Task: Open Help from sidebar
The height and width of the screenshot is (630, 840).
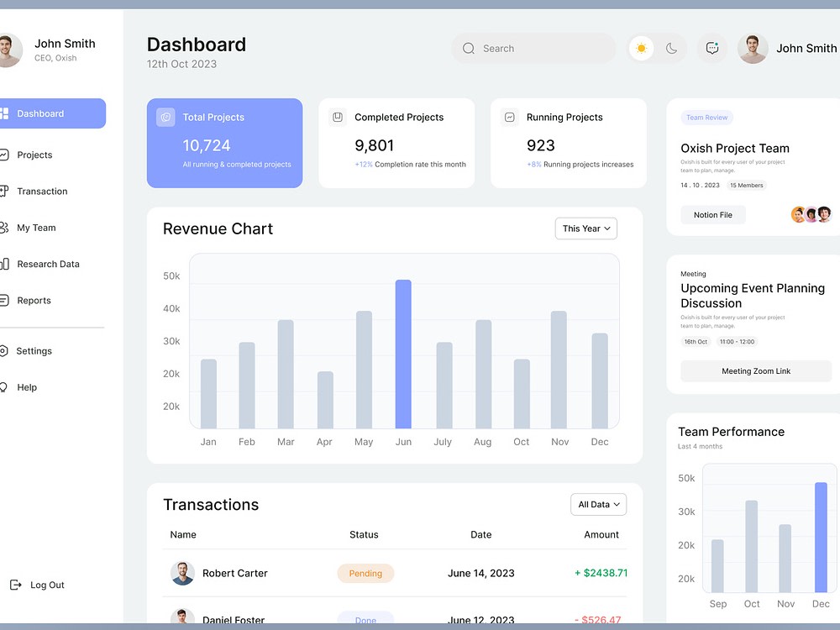Action: pyautogui.click(x=27, y=387)
